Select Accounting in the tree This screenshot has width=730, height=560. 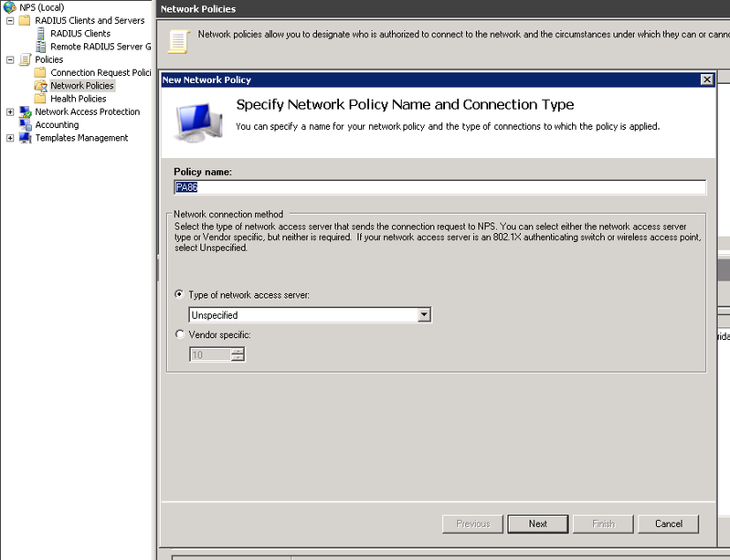[57, 125]
